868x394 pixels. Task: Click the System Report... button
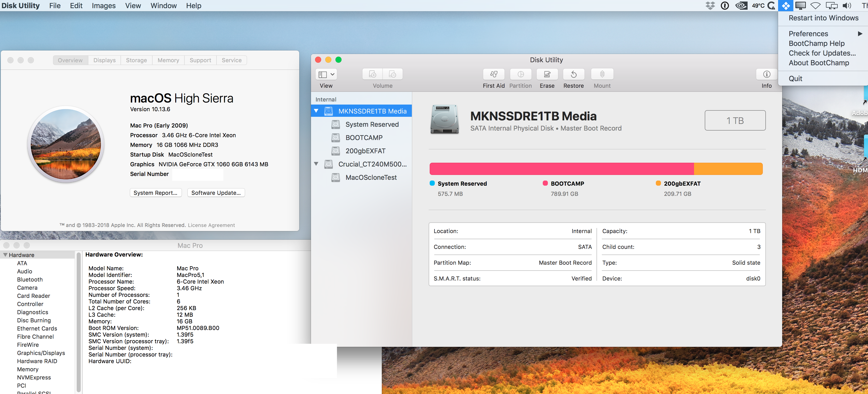click(155, 193)
